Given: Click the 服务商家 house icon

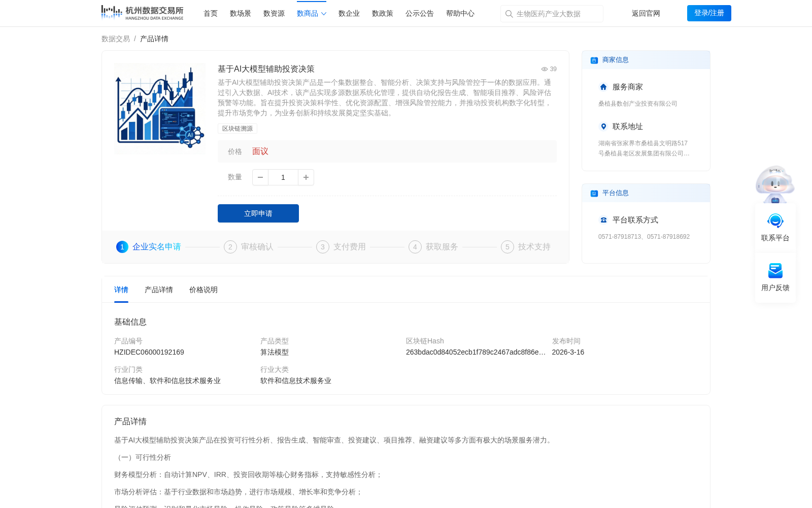Looking at the screenshot, I should (x=603, y=87).
